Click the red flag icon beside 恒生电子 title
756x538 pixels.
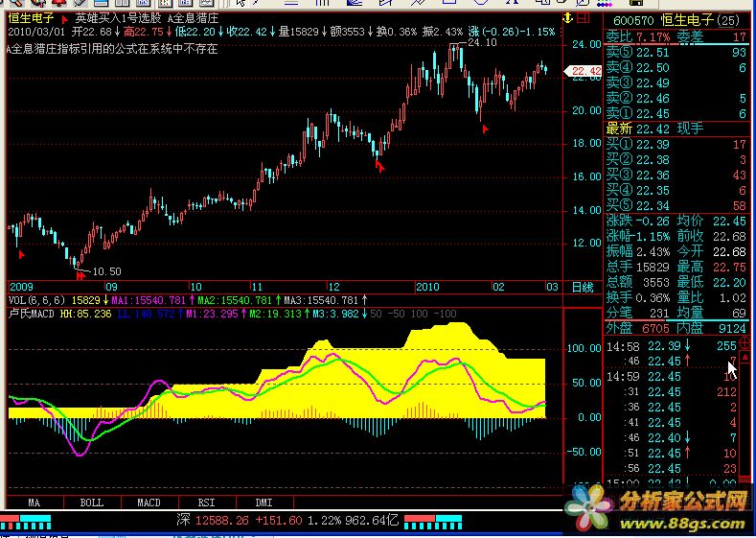64,20
